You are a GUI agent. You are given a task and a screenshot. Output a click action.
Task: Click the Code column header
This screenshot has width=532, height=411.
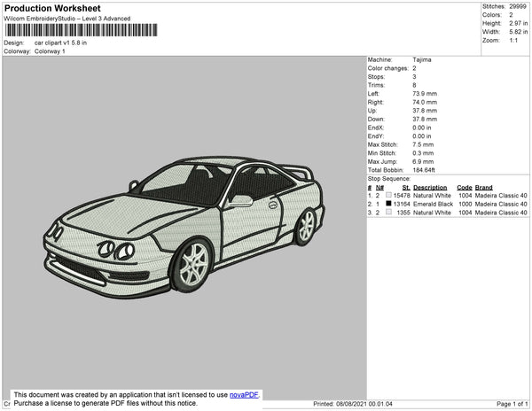tap(464, 188)
